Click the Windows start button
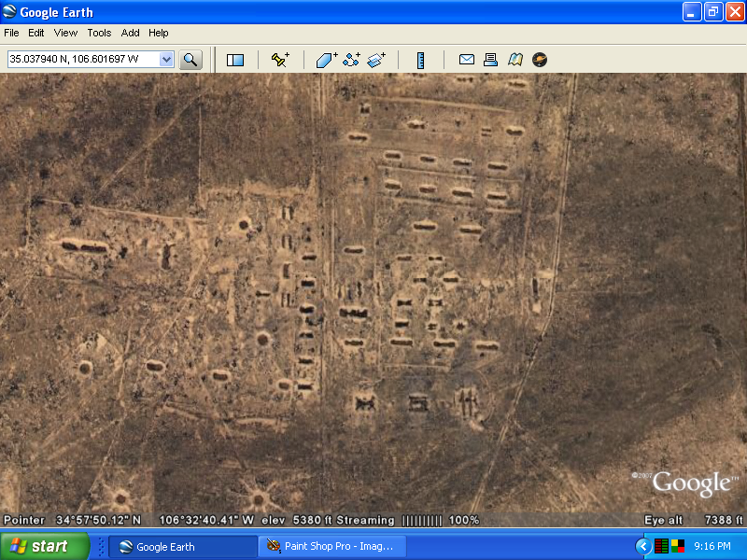Viewport: 747px width, 560px height. (x=44, y=546)
